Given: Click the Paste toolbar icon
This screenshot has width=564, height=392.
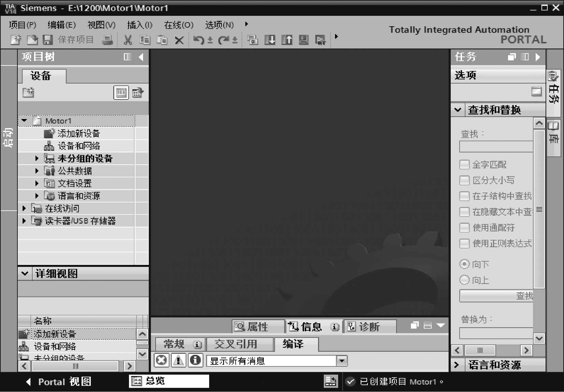Looking at the screenshot, I should point(162,40).
